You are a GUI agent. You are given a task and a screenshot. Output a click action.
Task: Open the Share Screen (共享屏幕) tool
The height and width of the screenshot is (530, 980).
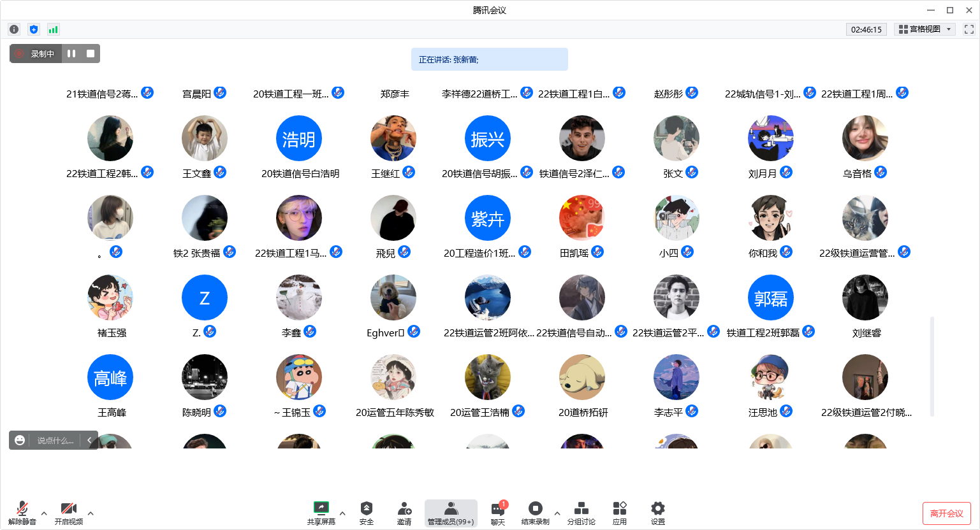321,513
